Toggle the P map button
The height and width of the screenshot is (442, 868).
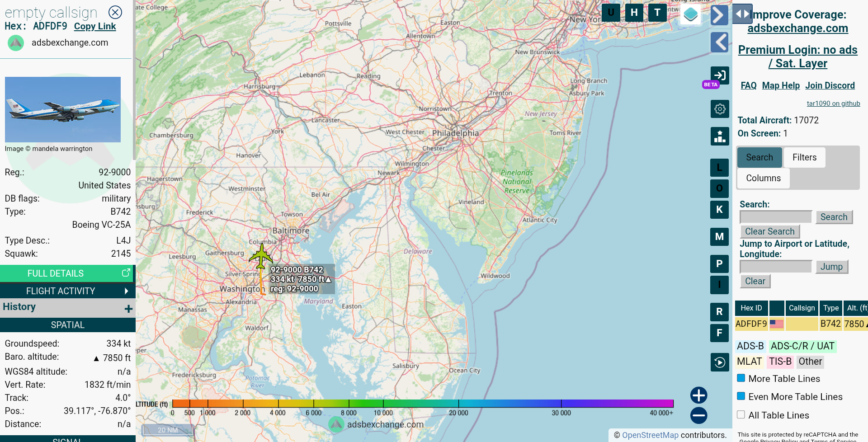(x=719, y=264)
